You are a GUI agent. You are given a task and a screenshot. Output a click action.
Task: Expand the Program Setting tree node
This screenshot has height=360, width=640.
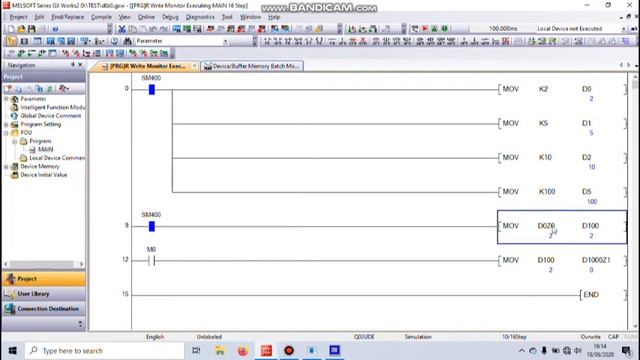click(6, 124)
